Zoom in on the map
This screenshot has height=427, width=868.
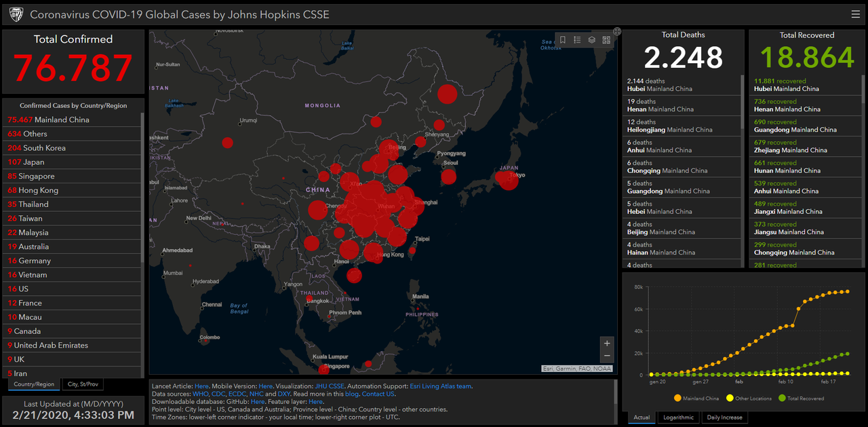[607, 343]
